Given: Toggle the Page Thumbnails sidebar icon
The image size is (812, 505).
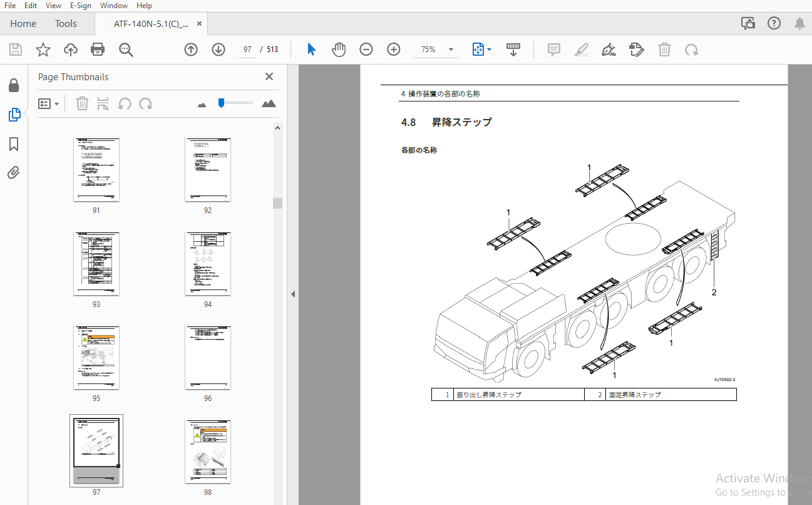Looking at the screenshot, I should 14,115.
